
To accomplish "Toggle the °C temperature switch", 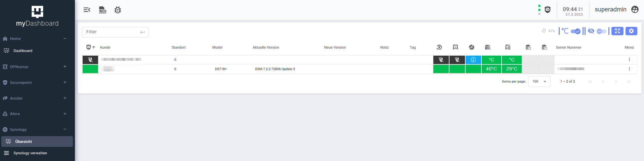I will coord(575,31).
